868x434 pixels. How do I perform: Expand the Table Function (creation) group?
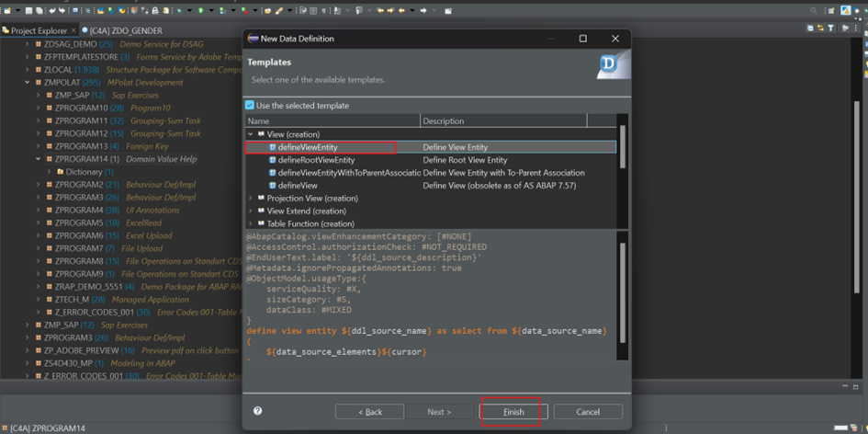pos(251,224)
